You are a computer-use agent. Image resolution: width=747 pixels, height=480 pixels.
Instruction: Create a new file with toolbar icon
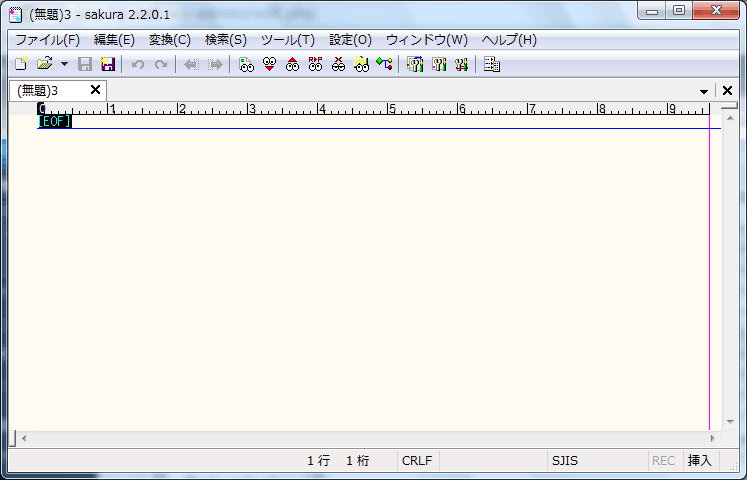click(x=21, y=64)
